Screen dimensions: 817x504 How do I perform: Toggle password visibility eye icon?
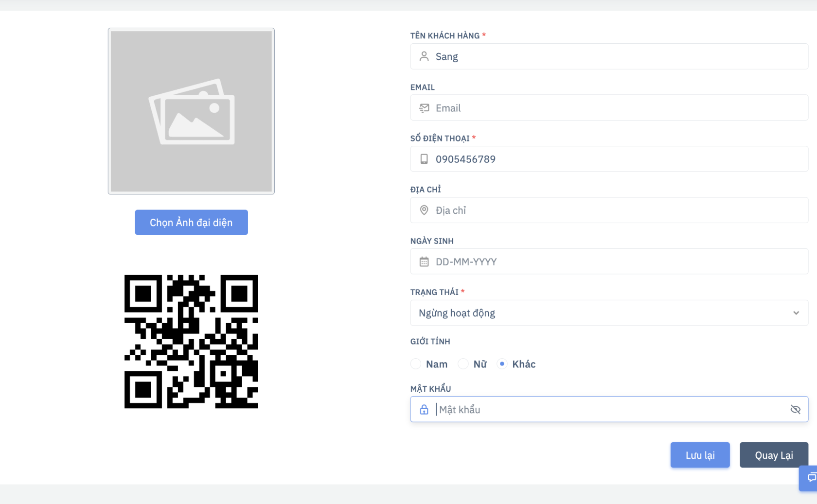(x=796, y=409)
